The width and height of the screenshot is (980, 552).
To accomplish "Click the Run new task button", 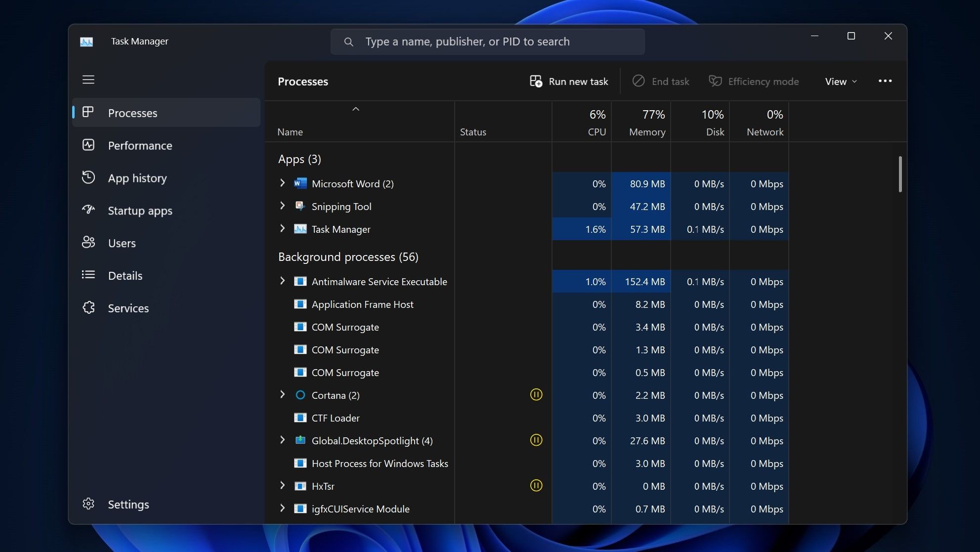I will point(569,82).
